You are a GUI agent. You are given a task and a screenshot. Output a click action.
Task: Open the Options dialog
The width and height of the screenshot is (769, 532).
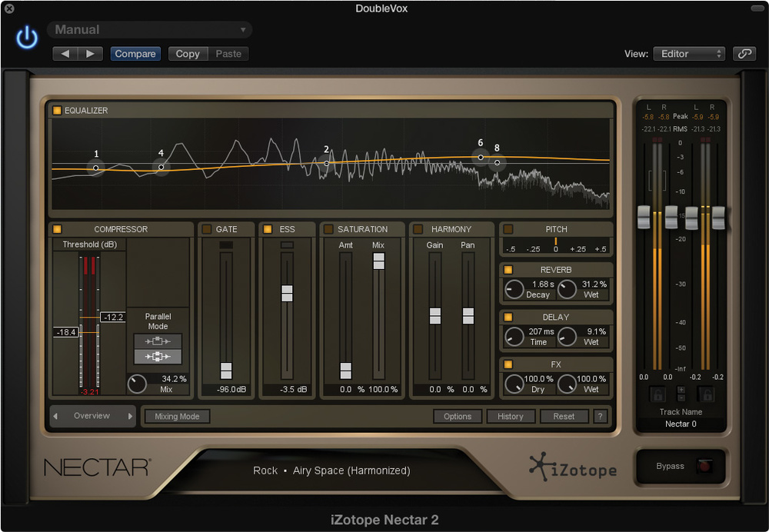458,416
